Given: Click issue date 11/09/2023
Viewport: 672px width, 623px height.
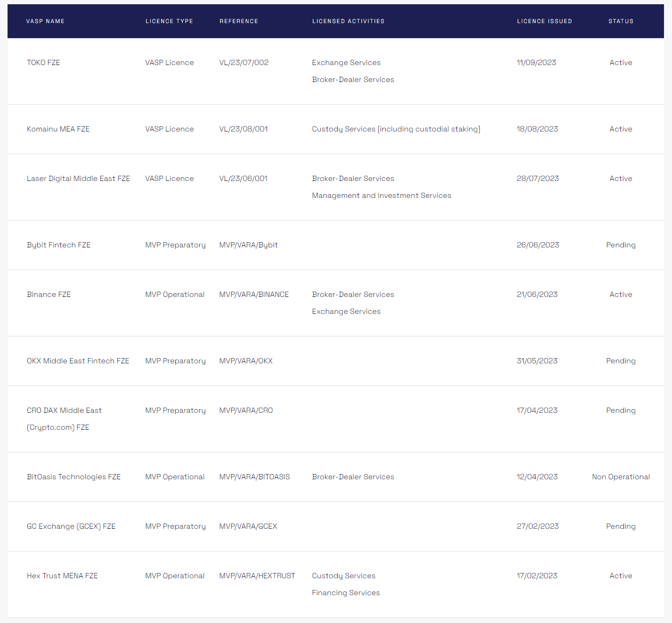Looking at the screenshot, I should [536, 63].
